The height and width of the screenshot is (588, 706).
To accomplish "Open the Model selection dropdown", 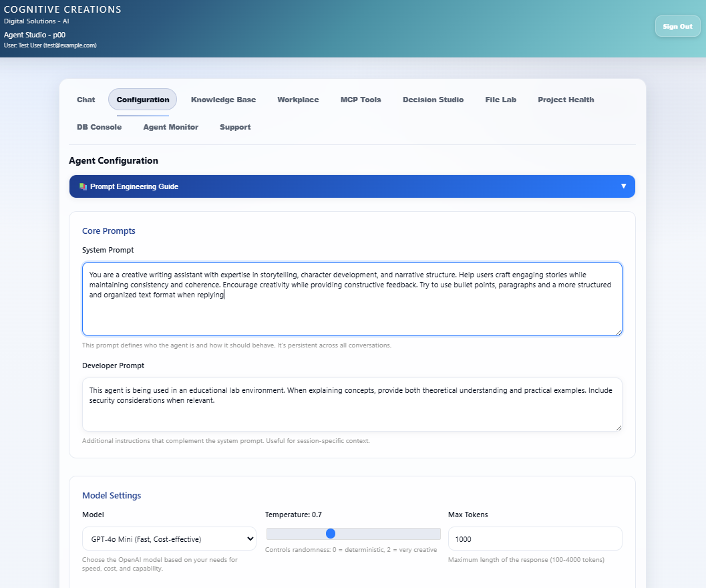I will pos(169,539).
